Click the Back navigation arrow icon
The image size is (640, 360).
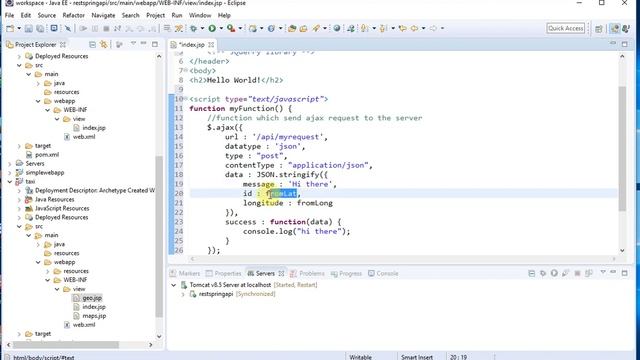[x=415, y=29]
